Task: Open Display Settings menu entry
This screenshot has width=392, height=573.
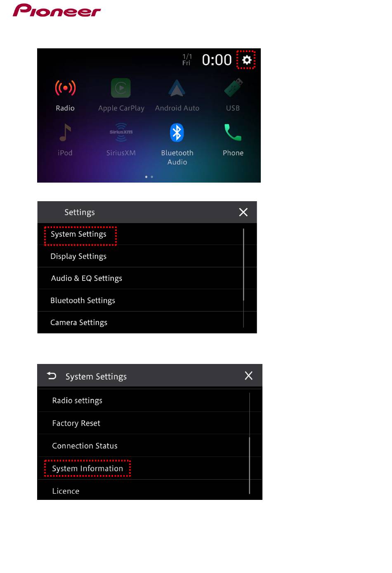Action: [147, 256]
